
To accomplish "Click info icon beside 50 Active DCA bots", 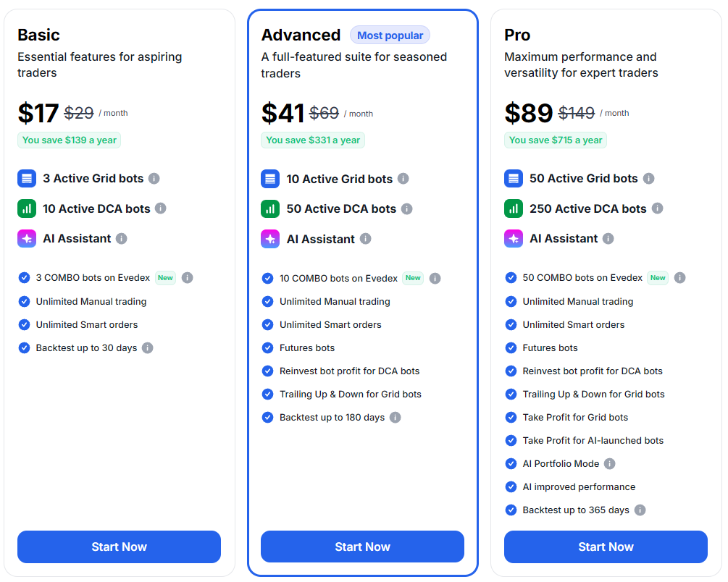I will pyautogui.click(x=407, y=209).
